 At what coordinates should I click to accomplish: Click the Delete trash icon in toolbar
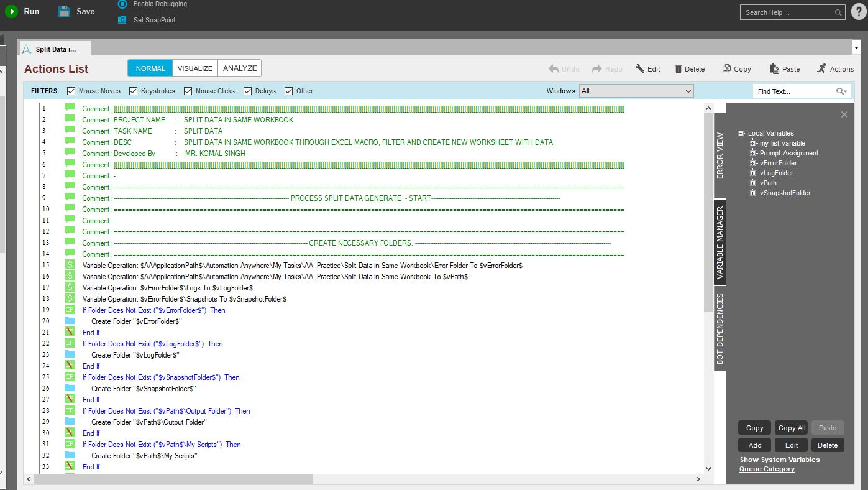tap(678, 69)
